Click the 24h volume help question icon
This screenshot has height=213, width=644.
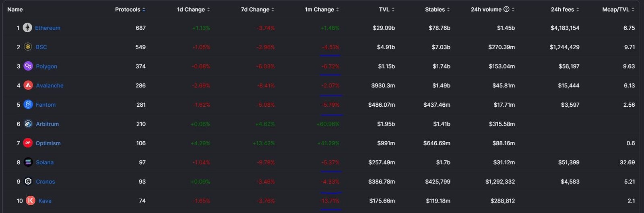506,9
